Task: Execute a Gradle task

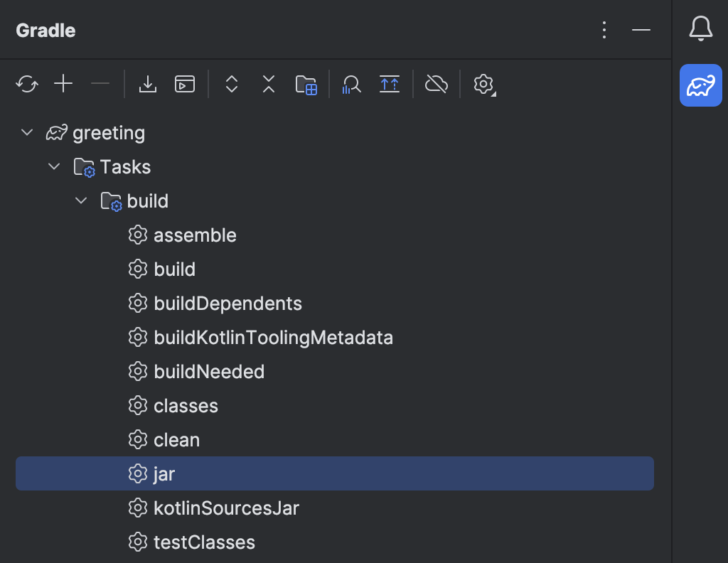Action: 184,84
